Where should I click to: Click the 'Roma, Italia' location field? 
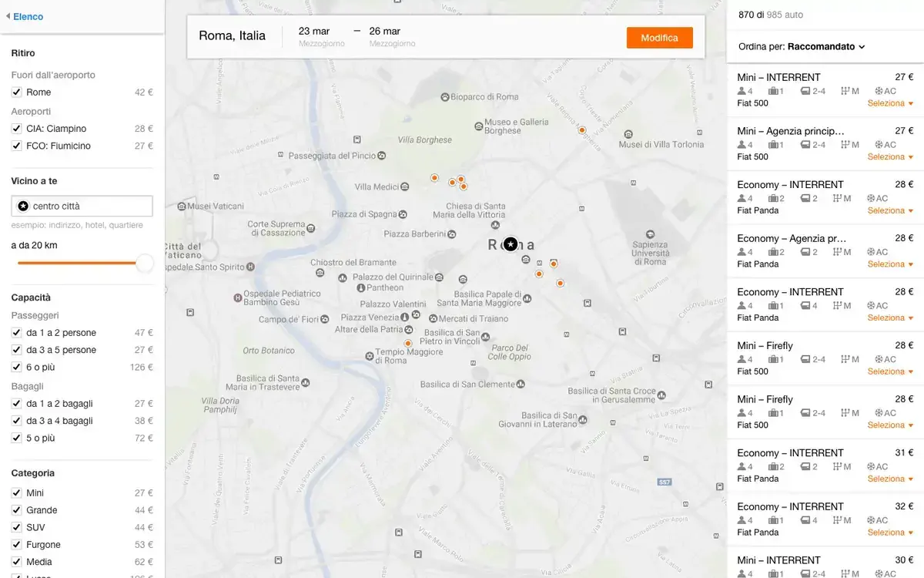pos(233,35)
